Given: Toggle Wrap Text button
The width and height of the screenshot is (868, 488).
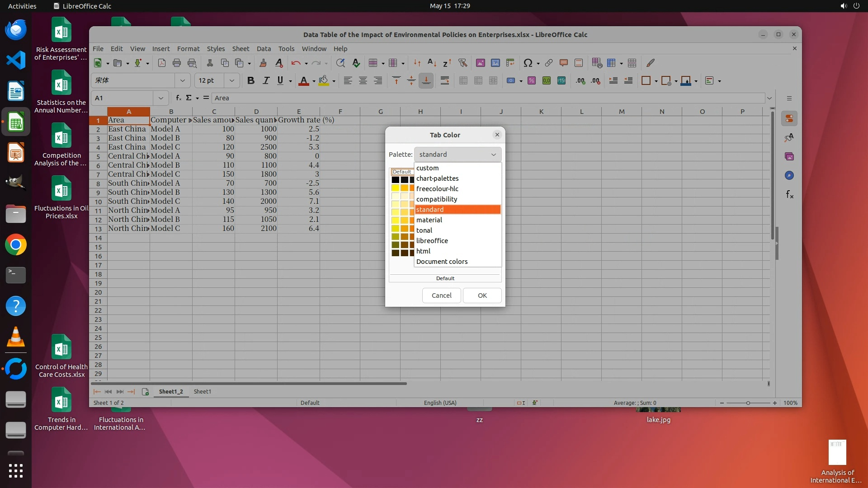Looking at the screenshot, I should click(x=444, y=81).
